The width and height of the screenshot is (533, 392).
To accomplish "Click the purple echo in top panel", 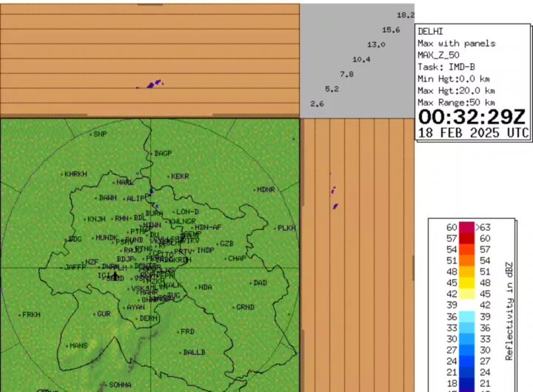I will pos(153,84).
